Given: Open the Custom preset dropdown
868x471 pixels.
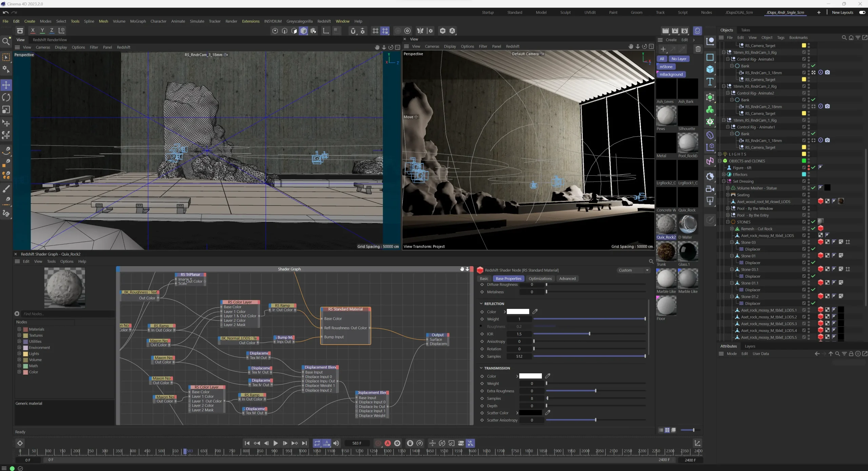Looking at the screenshot, I should pos(633,270).
